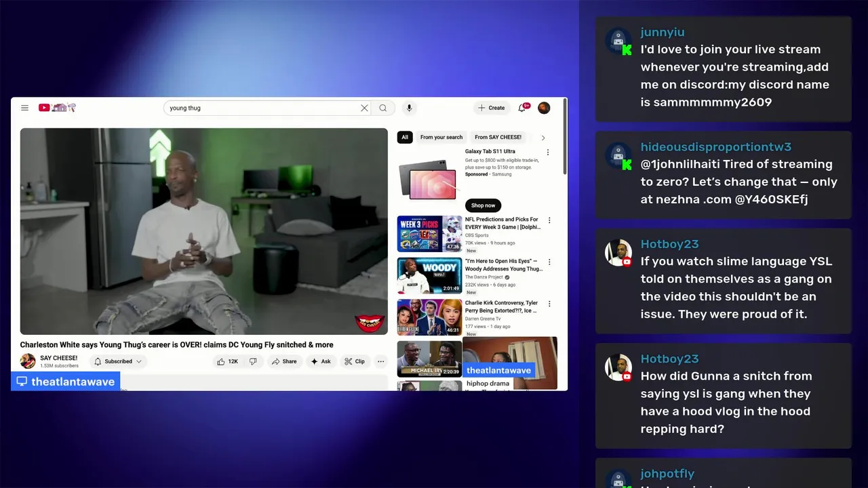Open the Michael Irvin video thumbnail

[x=429, y=359]
